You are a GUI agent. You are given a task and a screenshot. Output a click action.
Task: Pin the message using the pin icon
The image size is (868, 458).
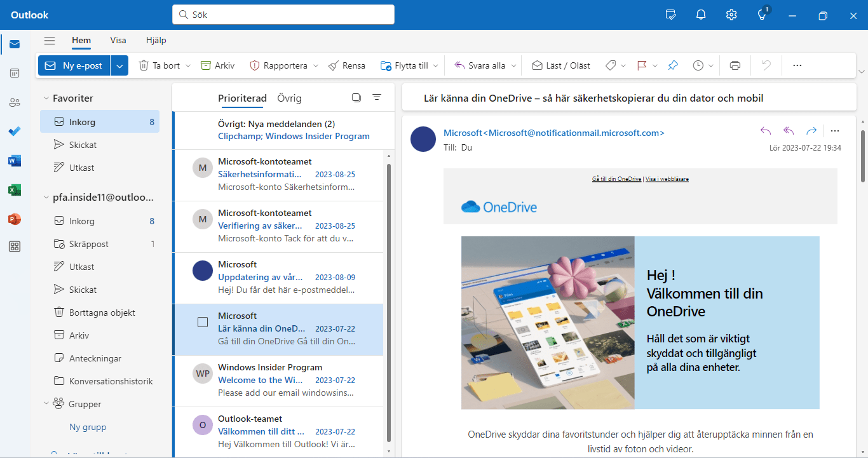click(x=673, y=65)
